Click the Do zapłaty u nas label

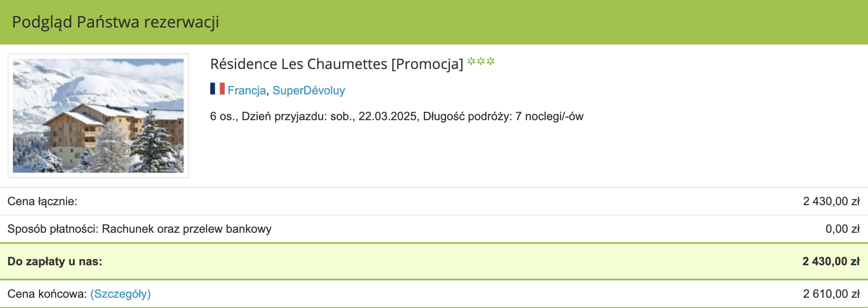(55, 261)
